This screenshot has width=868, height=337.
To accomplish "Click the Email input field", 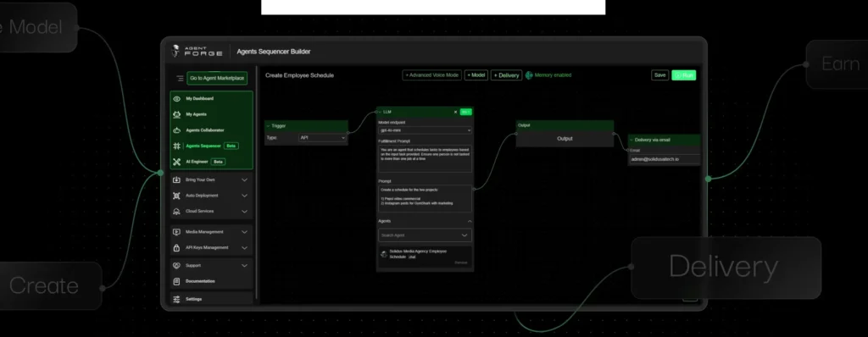I will tap(665, 159).
